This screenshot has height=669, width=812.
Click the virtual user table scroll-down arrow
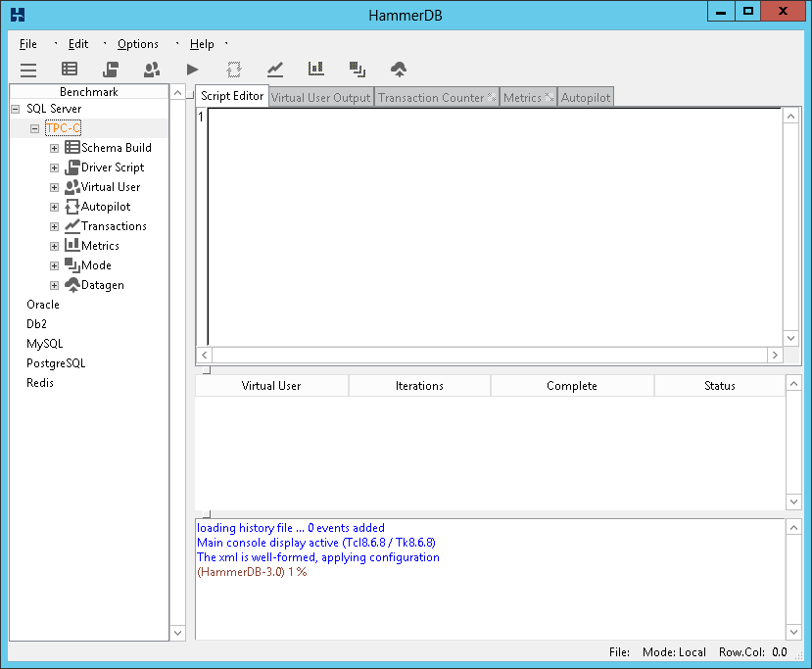click(793, 502)
